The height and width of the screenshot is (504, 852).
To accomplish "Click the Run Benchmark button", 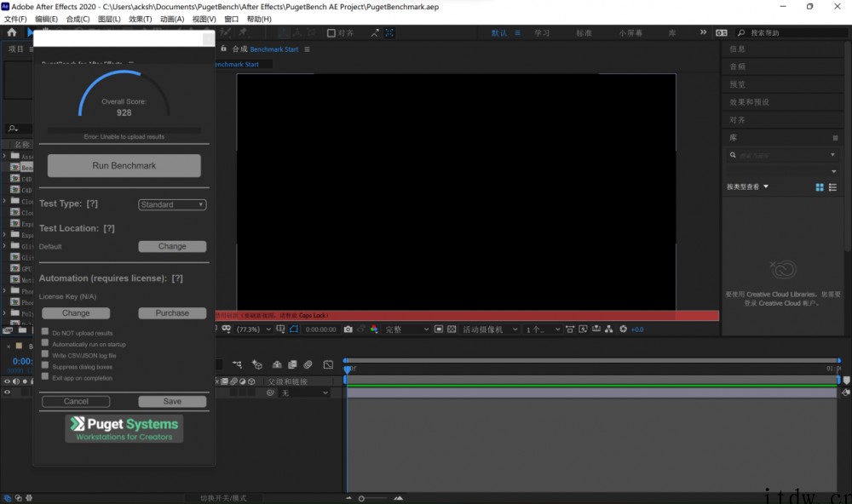I will [x=124, y=166].
